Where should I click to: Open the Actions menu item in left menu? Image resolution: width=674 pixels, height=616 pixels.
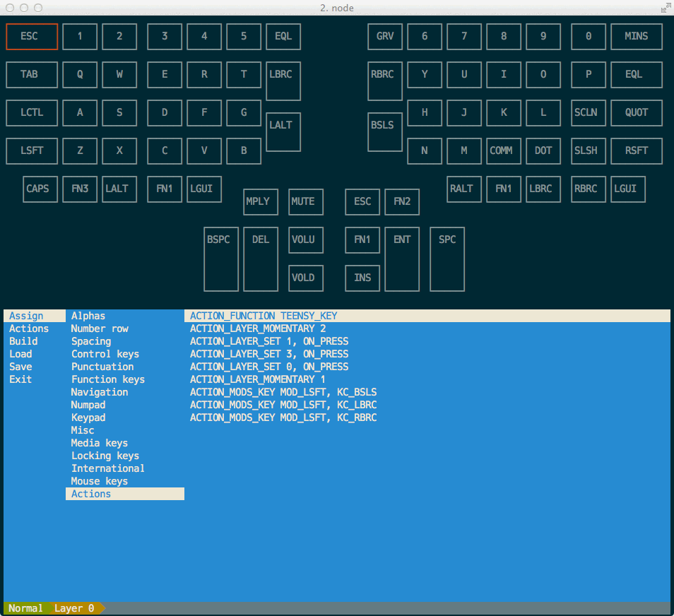click(x=29, y=328)
